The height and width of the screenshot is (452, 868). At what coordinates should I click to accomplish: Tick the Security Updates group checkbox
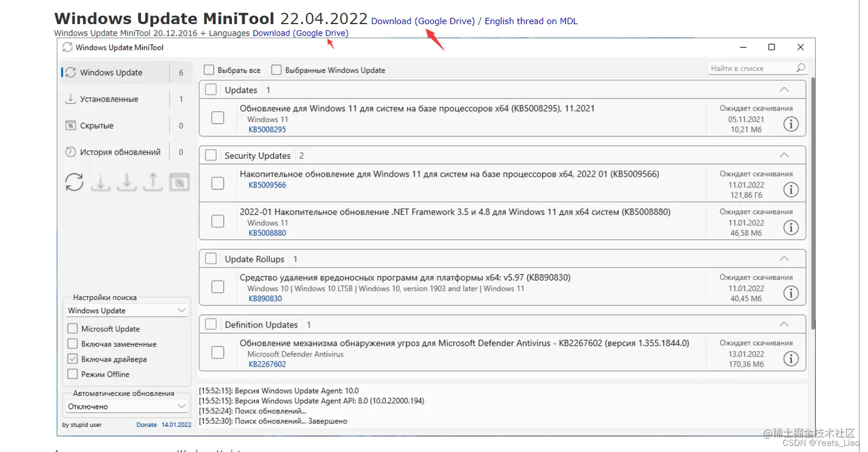211,155
